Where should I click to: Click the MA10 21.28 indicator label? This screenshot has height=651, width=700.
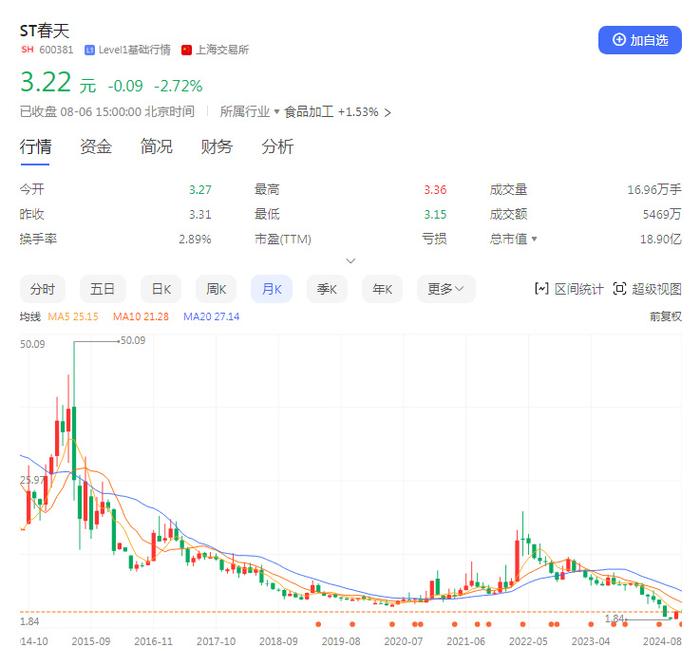click(141, 317)
